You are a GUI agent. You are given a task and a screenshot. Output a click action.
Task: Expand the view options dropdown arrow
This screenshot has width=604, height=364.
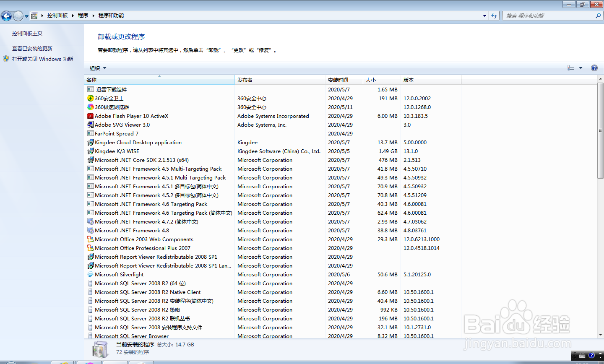581,68
